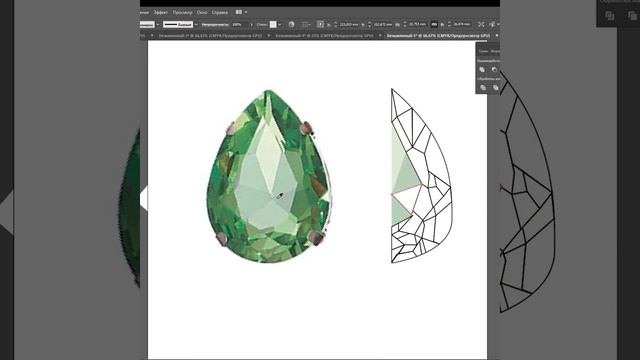Click the workspace layout switcher icon
The width and height of the screenshot is (640, 360).
click(239, 12)
